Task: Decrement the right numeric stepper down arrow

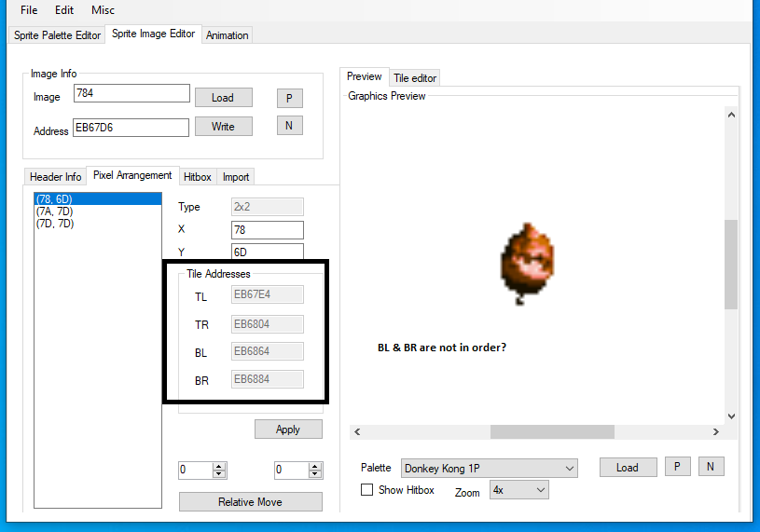Action: [x=314, y=474]
